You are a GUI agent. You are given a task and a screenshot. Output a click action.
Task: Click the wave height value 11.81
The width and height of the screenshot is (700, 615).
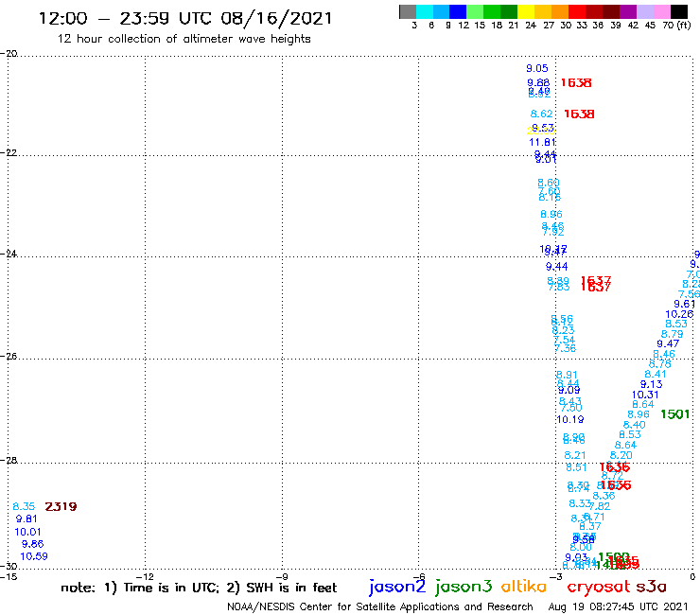pyautogui.click(x=542, y=143)
